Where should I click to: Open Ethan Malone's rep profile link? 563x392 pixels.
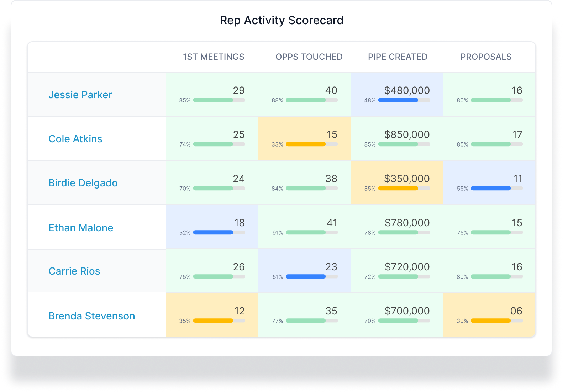click(x=81, y=228)
